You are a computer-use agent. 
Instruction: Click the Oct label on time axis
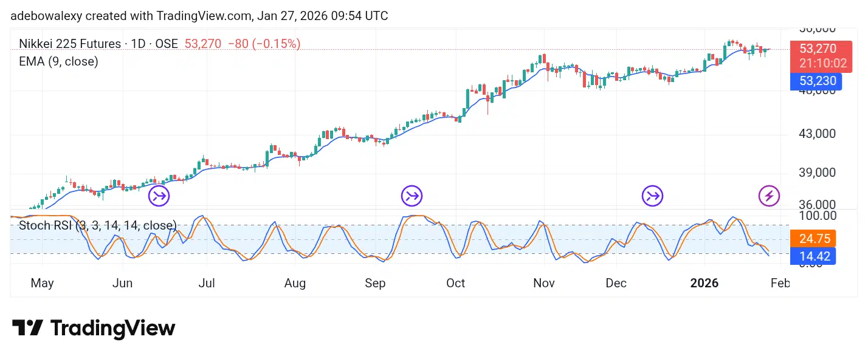[x=455, y=283]
